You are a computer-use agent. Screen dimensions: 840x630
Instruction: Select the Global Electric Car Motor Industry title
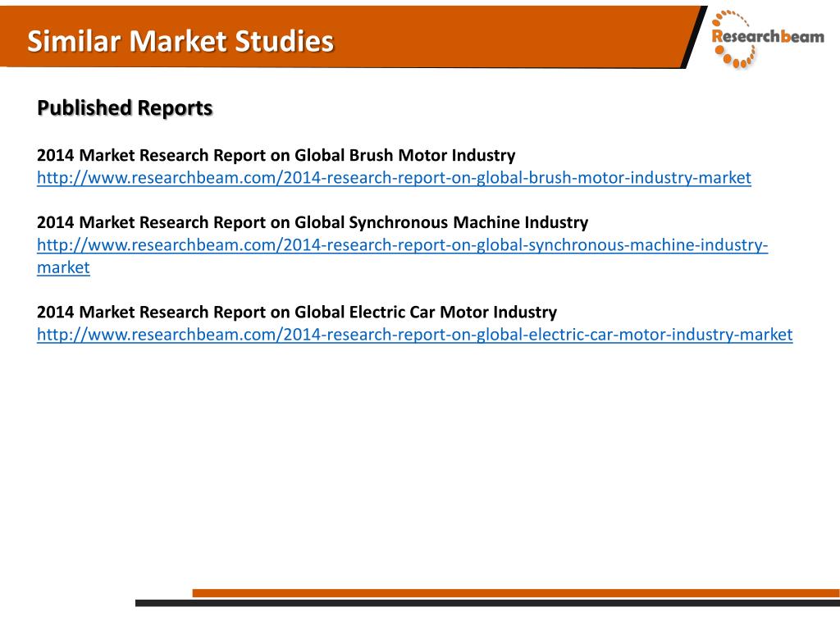click(x=297, y=312)
